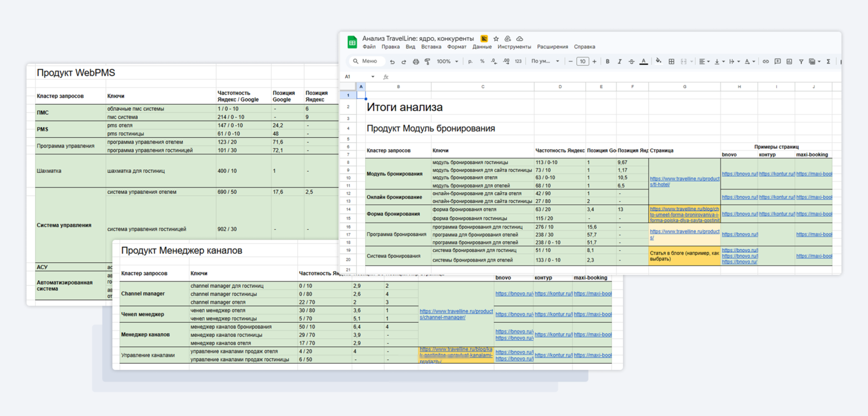868x416 pixels.
Task: Open the vertical align dropdown
Action: point(719,62)
